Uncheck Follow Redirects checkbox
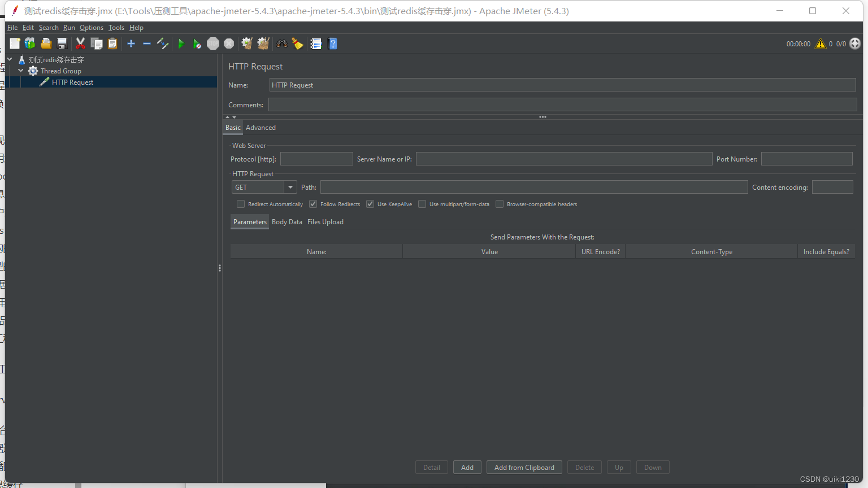 [x=313, y=204]
